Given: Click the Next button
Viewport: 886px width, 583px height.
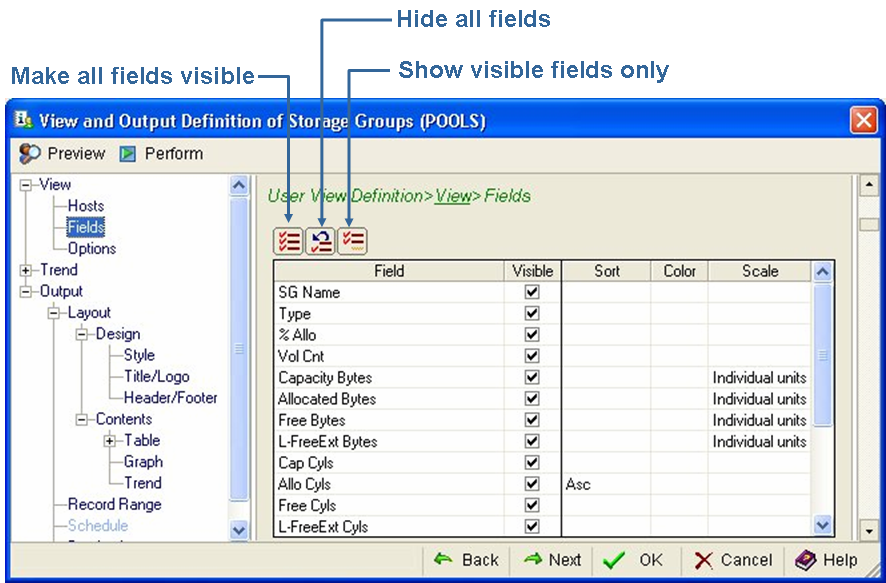Looking at the screenshot, I should [549, 560].
